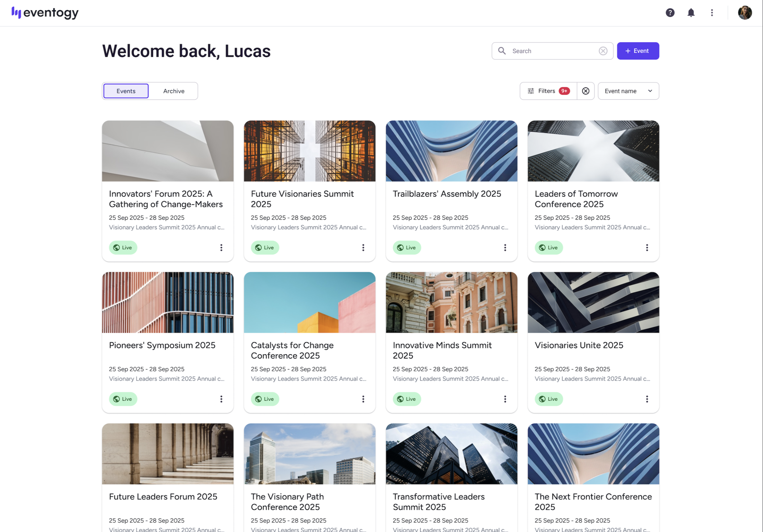Open Trailblazers' Assembly 2025 title
The height and width of the screenshot is (532, 763).
pyautogui.click(x=447, y=194)
